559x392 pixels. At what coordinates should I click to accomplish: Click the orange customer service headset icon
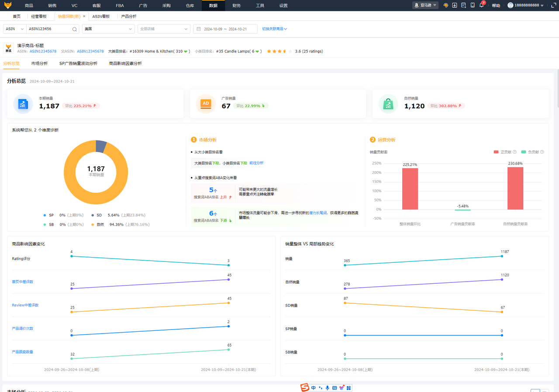point(445,5)
